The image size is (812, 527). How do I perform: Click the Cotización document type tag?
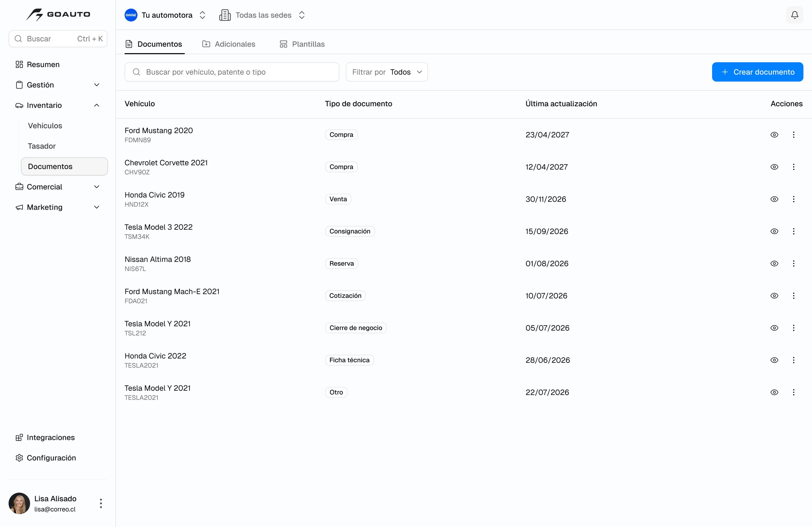click(345, 296)
